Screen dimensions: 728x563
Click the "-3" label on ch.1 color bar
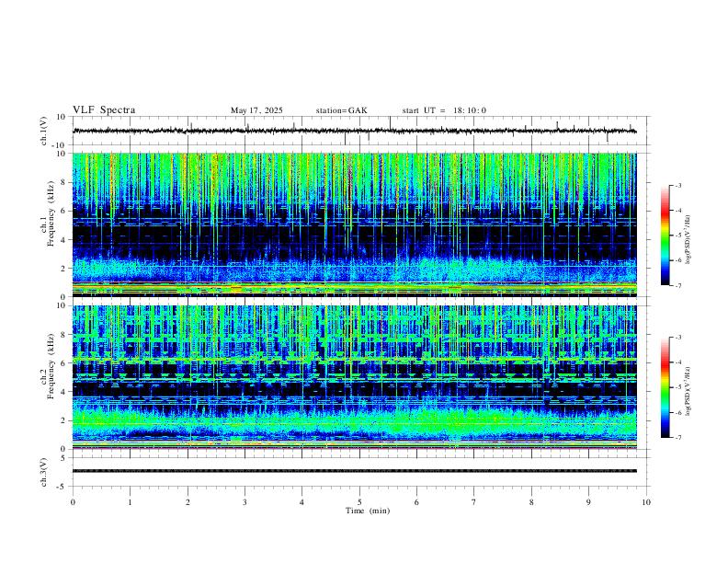(x=678, y=185)
